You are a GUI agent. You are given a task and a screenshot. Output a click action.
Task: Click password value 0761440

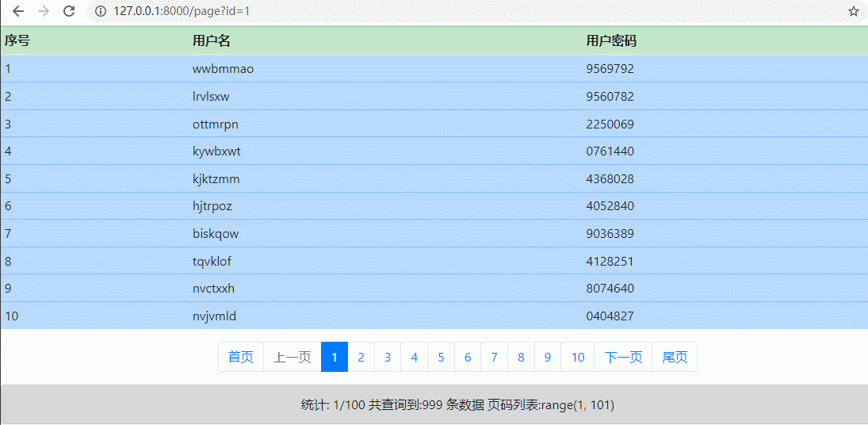610,151
